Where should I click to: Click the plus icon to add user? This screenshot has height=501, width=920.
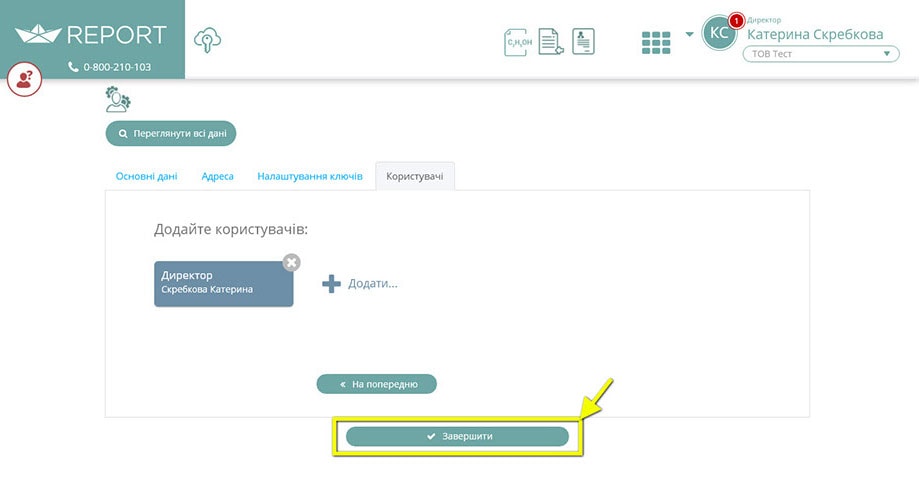tap(332, 284)
